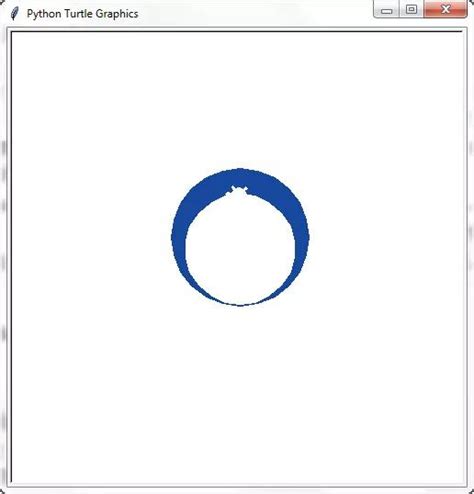This screenshot has width=474, height=494.
Task: Click the thin bottom tip of the blue ring
Action: pyautogui.click(x=240, y=304)
